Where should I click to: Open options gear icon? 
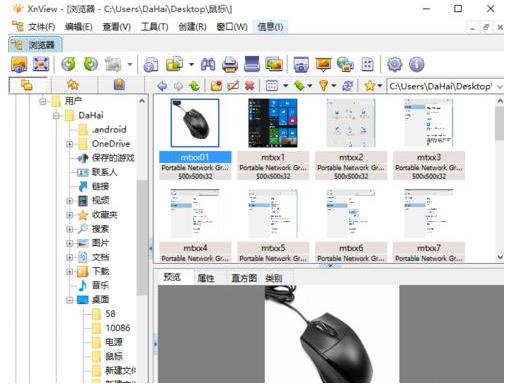click(x=395, y=64)
